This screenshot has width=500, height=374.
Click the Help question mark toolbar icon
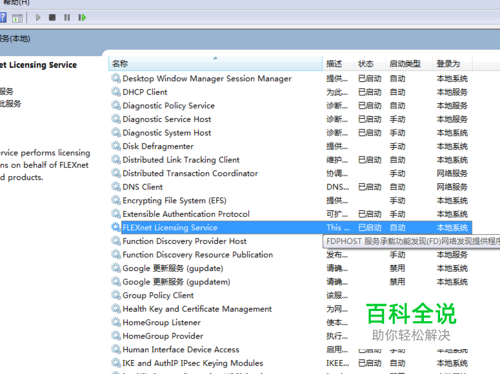click(x=3, y=17)
